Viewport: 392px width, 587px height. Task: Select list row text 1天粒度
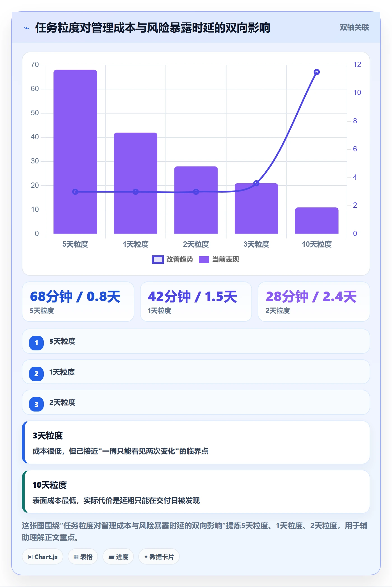pyautogui.click(x=62, y=372)
